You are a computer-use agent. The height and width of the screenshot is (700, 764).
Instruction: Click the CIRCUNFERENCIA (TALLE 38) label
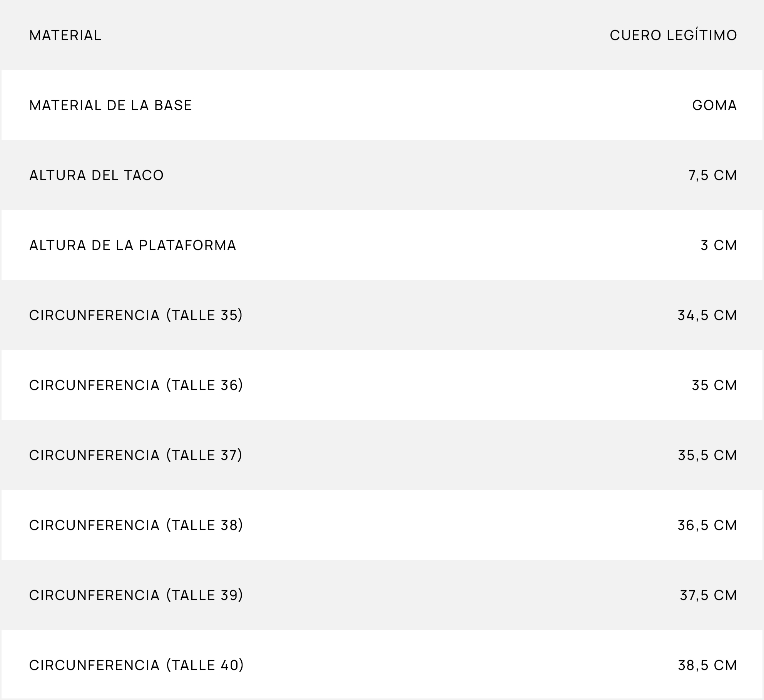click(x=136, y=525)
